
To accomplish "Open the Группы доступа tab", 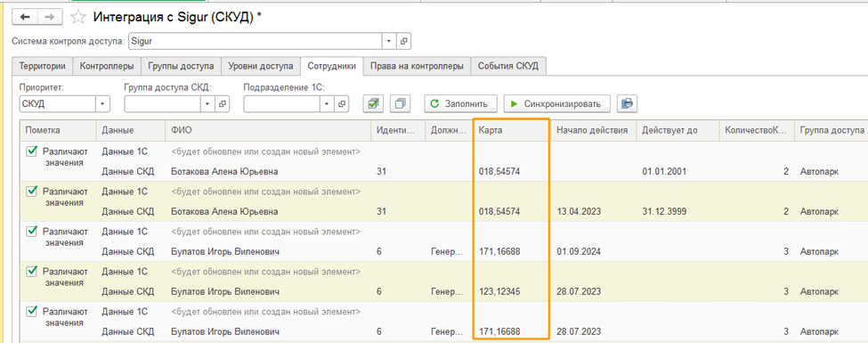I will click(181, 66).
